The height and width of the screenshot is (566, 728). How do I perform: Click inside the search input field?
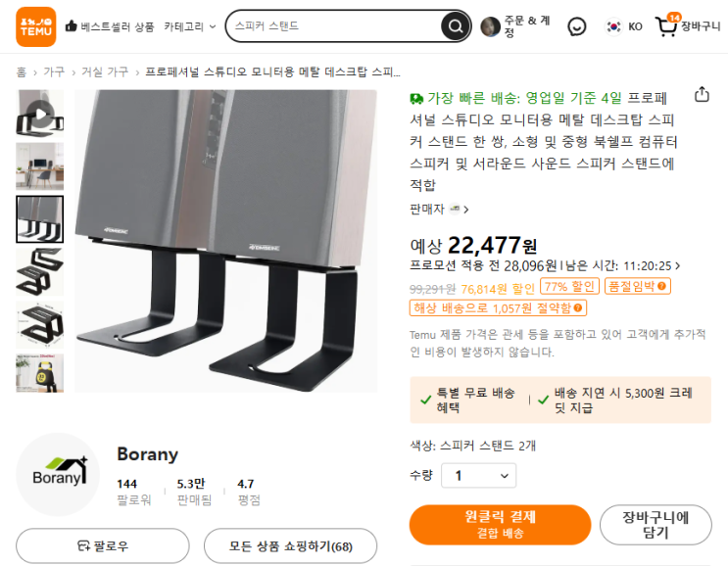pyautogui.click(x=333, y=26)
